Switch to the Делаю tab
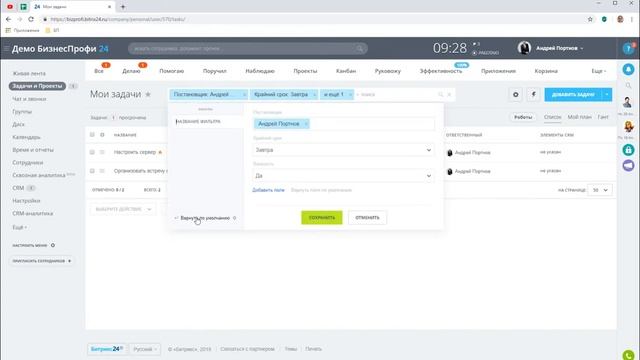The height and width of the screenshot is (360, 640). point(131,71)
